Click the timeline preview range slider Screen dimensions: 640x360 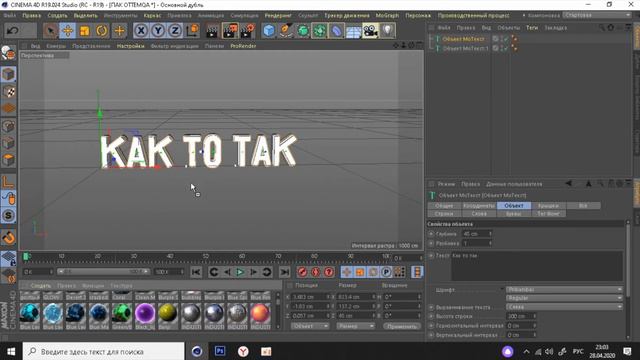pos(103,271)
